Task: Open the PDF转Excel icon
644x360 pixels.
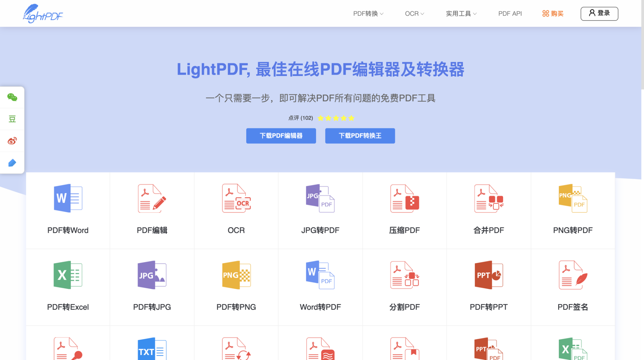Action: [x=68, y=275]
